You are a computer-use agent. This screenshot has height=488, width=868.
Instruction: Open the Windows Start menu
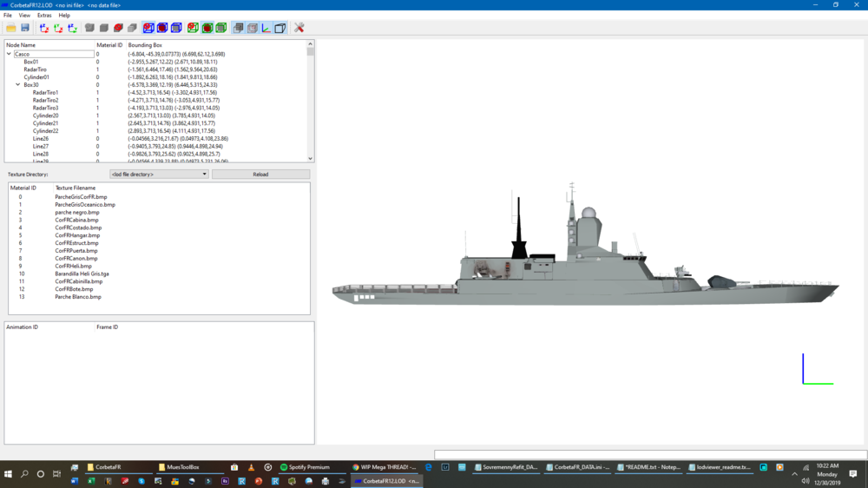(9, 474)
